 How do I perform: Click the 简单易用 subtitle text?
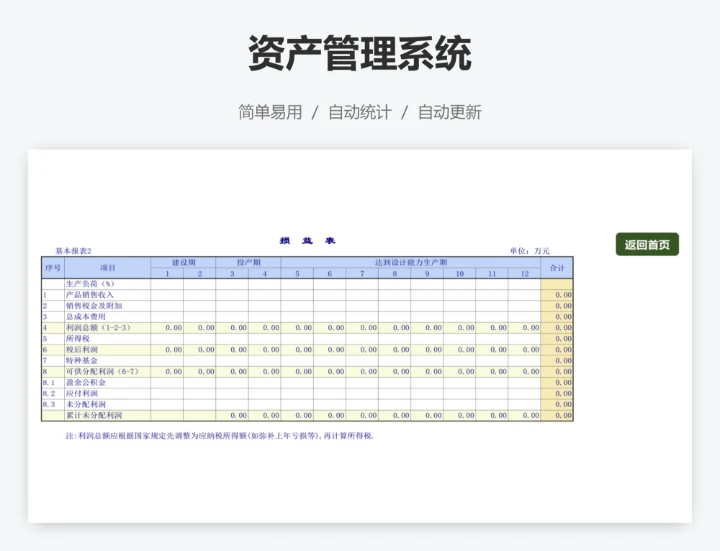point(270,112)
